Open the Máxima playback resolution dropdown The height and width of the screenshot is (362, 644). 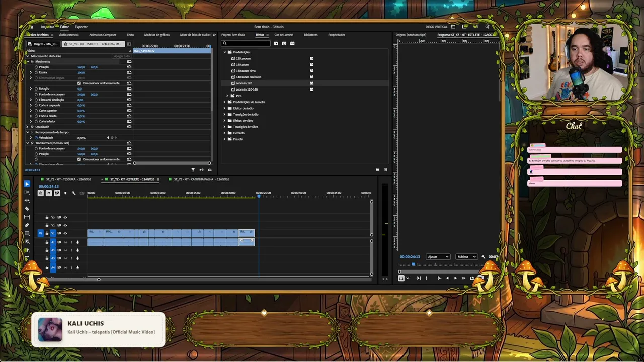pyautogui.click(x=466, y=257)
